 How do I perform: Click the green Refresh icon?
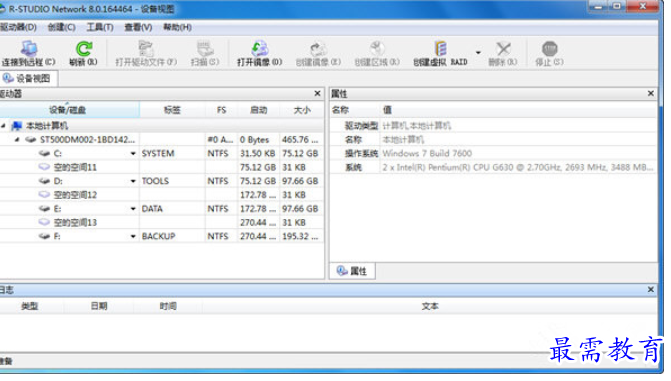tap(84, 49)
